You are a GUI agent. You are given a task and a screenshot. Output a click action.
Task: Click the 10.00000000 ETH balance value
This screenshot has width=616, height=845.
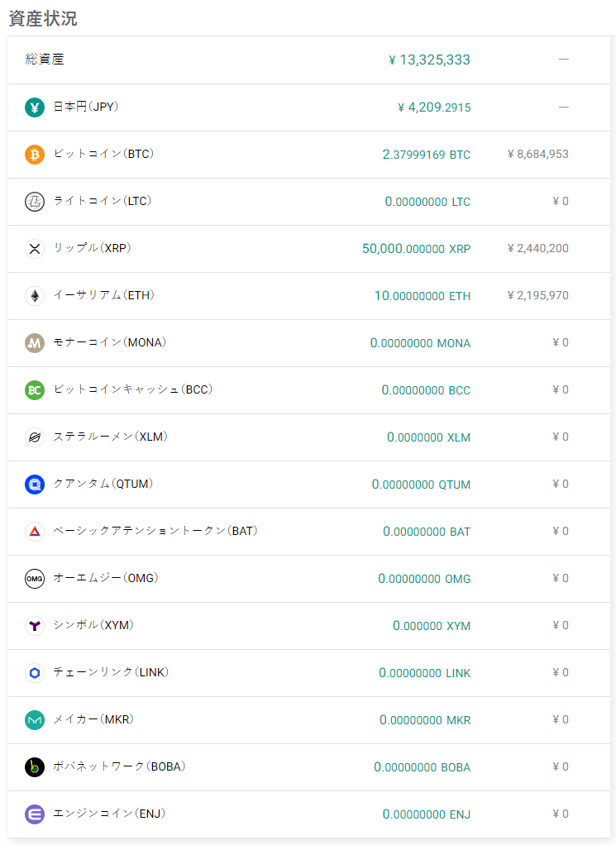(x=422, y=296)
